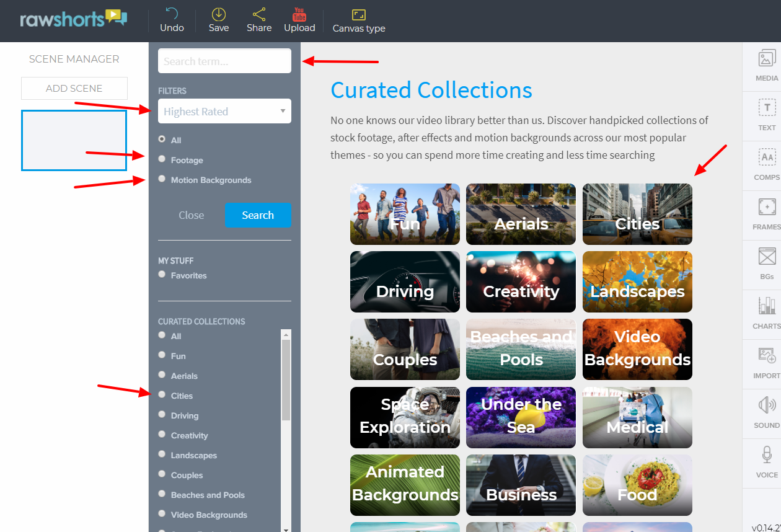This screenshot has width=781, height=532.
Task: Select the Favorites radio button
Action: point(162,274)
